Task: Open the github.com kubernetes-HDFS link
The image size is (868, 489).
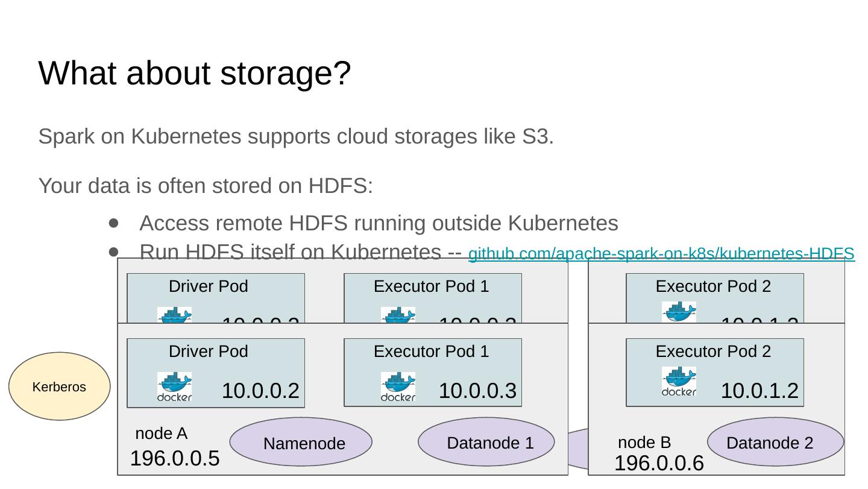Action: pyautogui.click(x=661, y=254)
